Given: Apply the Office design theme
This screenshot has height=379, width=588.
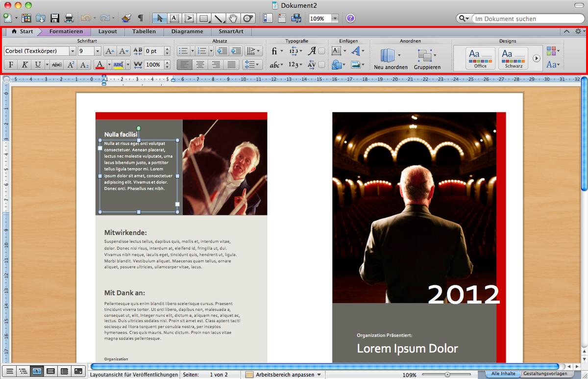Looking at the screenshot, I should 481,58.
